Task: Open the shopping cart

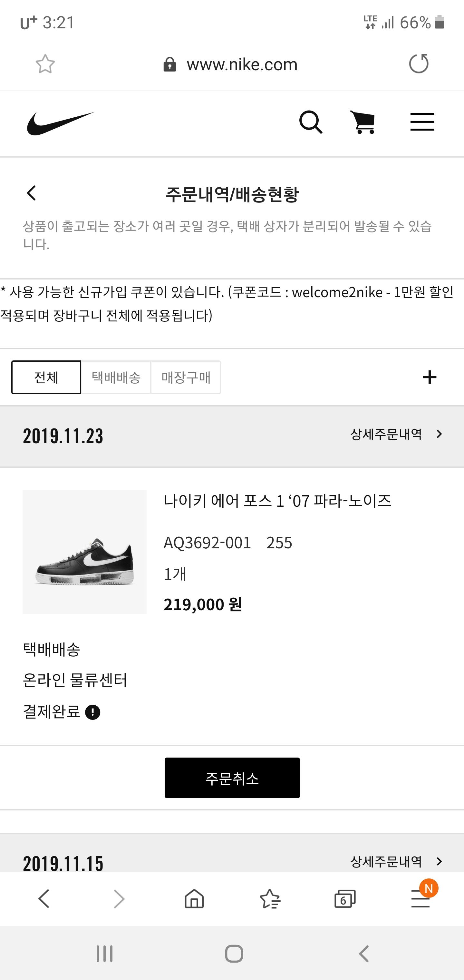Action: pos(363,122)
